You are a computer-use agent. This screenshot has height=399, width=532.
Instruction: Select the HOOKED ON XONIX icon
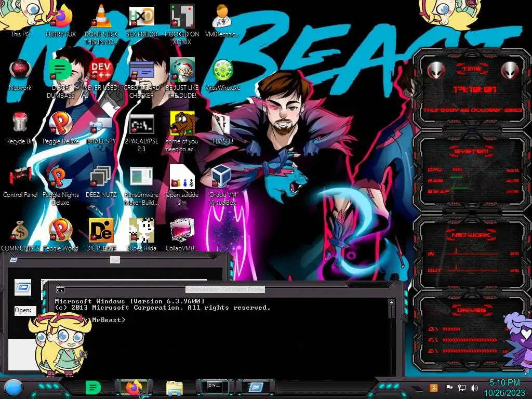(182, 24)
